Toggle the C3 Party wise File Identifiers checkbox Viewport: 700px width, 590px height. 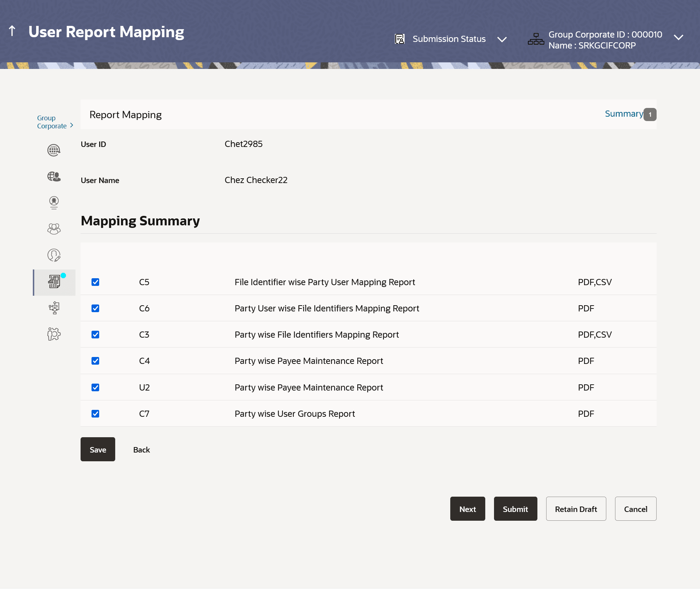click(96, 335)
